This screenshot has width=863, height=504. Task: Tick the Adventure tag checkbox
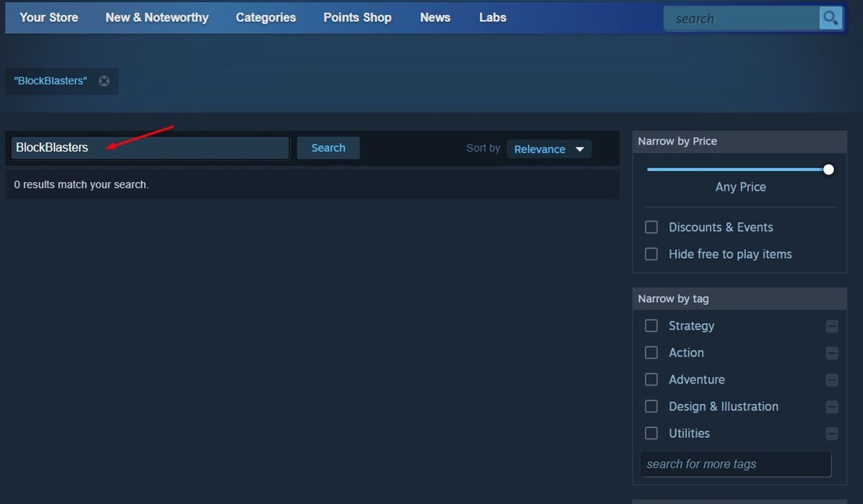point(652,380)
